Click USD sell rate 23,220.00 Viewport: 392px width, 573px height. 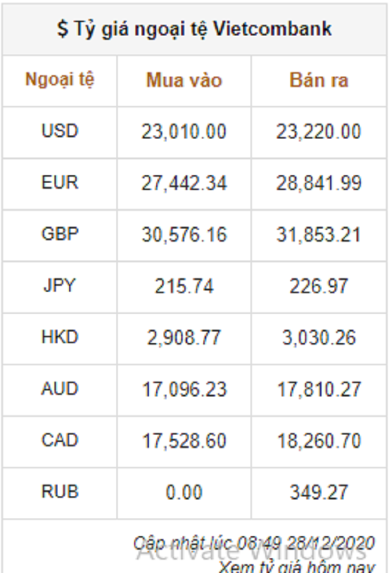(318, 132)
